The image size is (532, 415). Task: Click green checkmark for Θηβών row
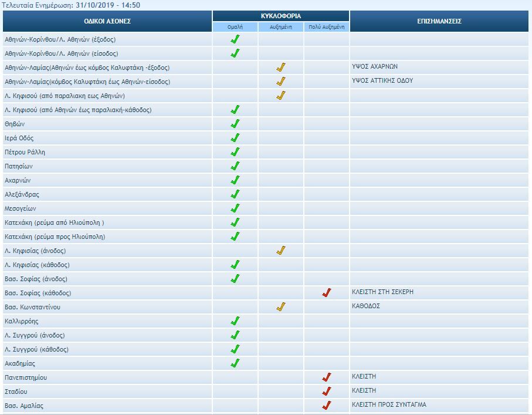point(235,124)
